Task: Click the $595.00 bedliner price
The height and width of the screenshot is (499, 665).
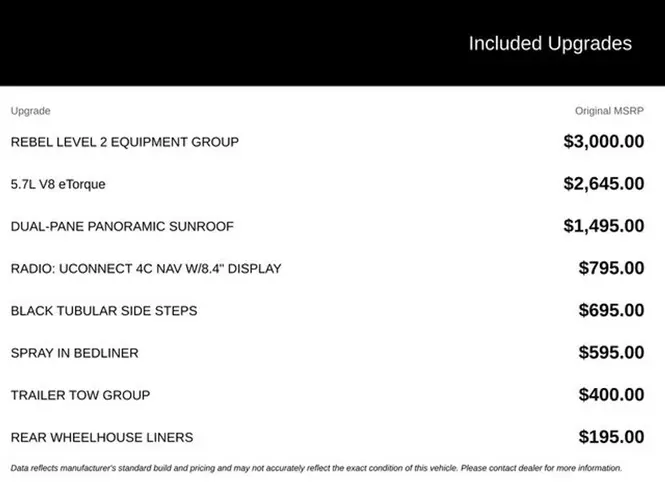Action: point(611,352)
